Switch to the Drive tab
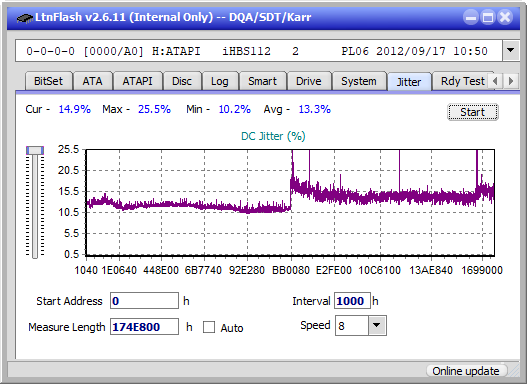The width and height of the screenshot is (527, 384). click(x=309, y=81)
